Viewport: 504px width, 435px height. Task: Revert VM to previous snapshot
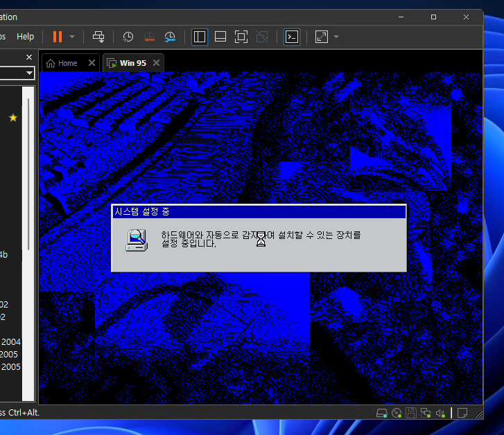(149, 37)
